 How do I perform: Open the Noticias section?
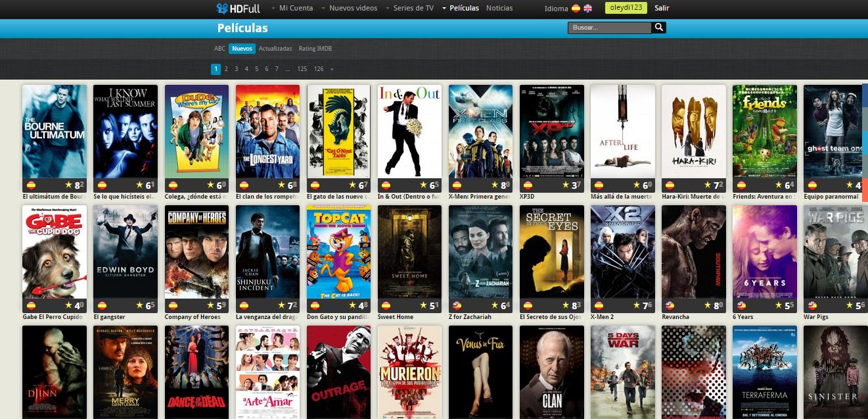click(x=499, y=8)
